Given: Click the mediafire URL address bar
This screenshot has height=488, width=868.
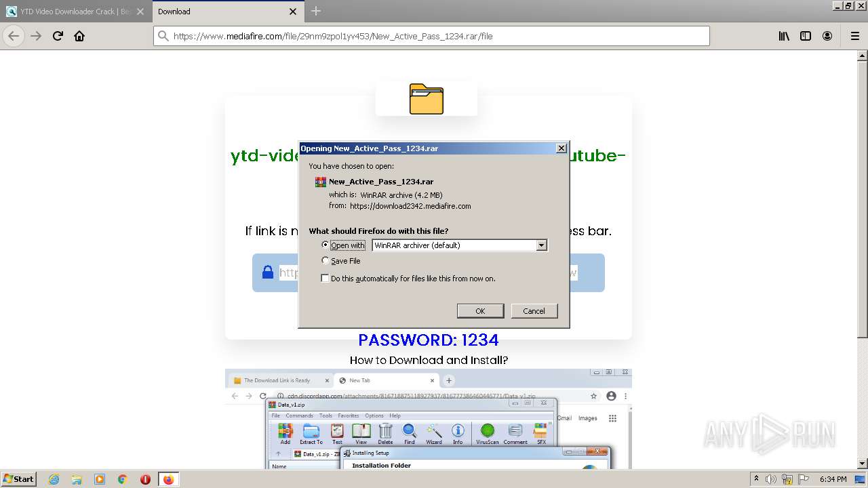Looking at the screenshot, I should [x=431, y=36].
